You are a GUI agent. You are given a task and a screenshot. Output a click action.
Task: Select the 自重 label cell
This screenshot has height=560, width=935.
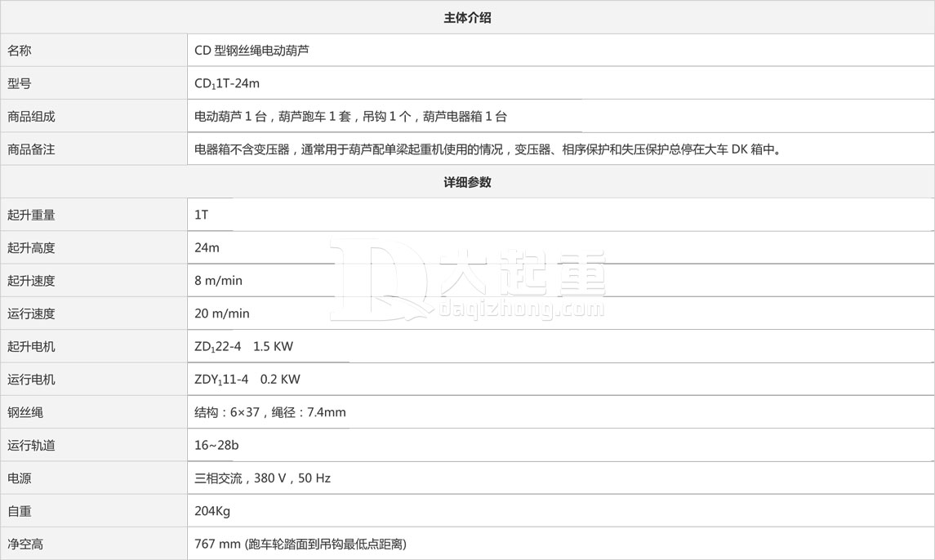tap(94, 510)
